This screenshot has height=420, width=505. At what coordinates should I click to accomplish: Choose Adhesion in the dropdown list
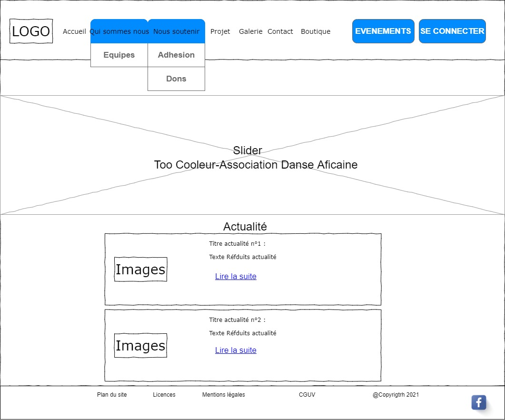point(176,55)
